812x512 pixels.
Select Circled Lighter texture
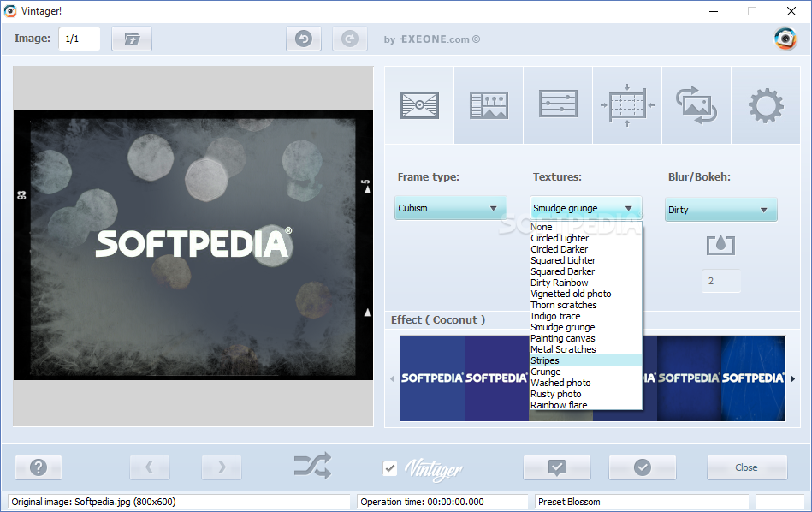[x=586, y=238]
